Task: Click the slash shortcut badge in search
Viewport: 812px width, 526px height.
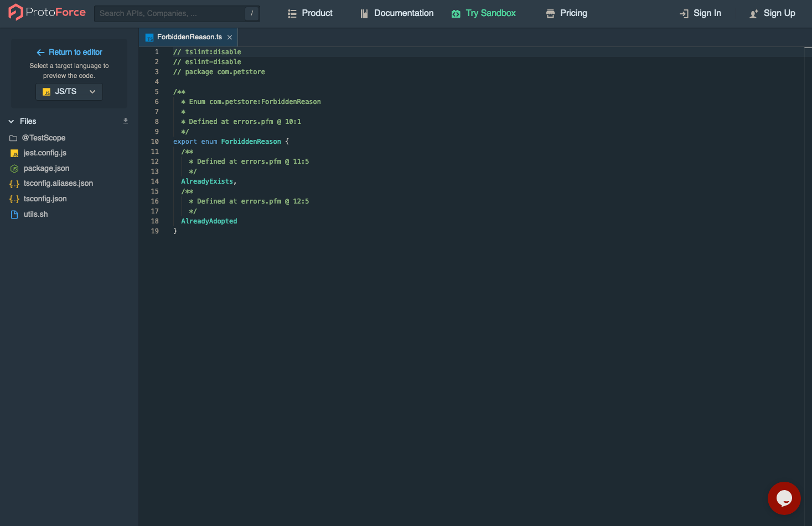Action: pos(252,13)
